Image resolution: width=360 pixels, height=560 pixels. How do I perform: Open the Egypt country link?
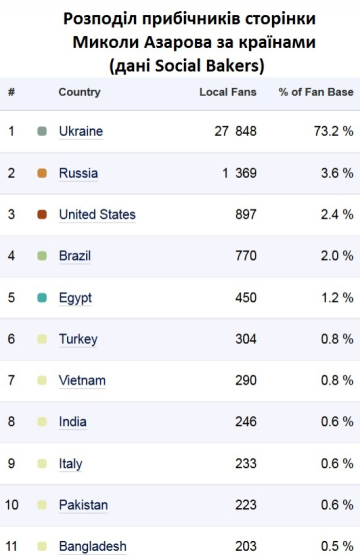point(75,298)
